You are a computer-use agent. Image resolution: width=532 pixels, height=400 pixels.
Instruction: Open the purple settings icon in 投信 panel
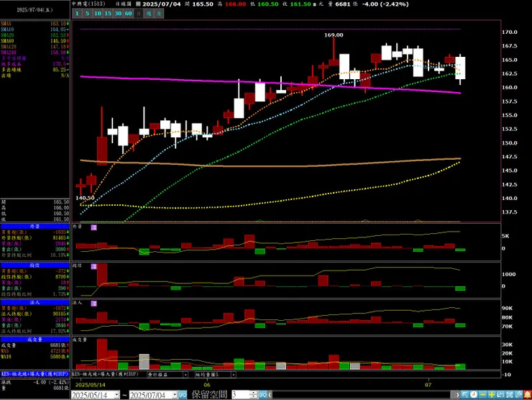(x=94, y=267)
